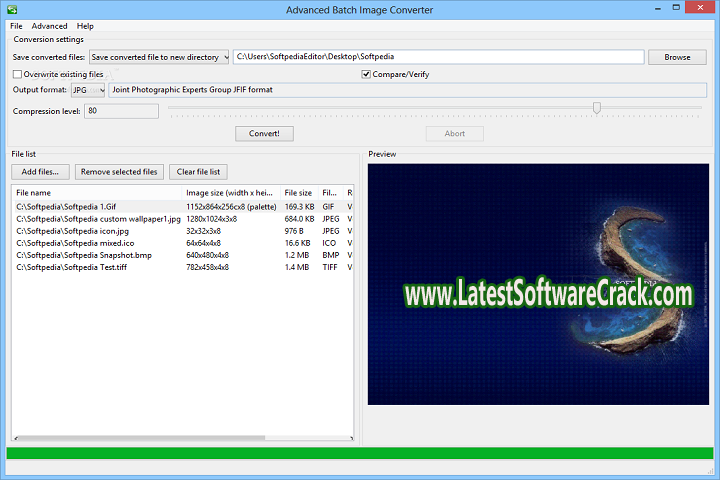Click the Compression level value field
This screenshot has height=480, width=720.
pyautogui.click(x=121, y=111)
